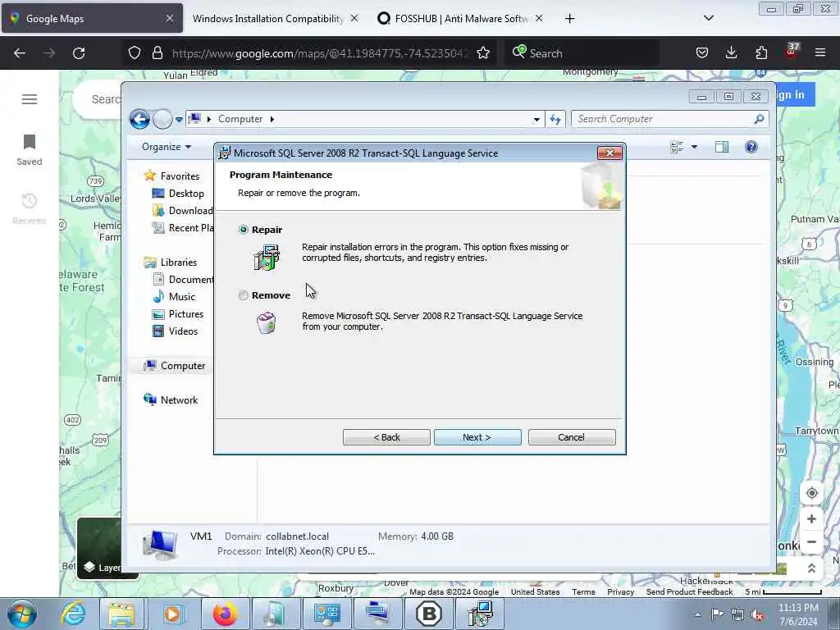This screenshot has height=630, width=840.
Task: Reload the Firefox page
Action: tap(79, 53)
